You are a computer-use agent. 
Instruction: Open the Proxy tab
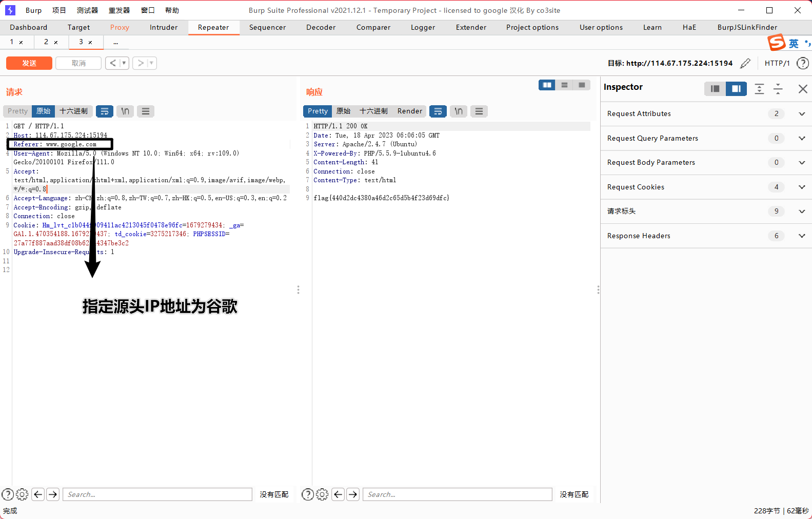[x=120, y=28]
